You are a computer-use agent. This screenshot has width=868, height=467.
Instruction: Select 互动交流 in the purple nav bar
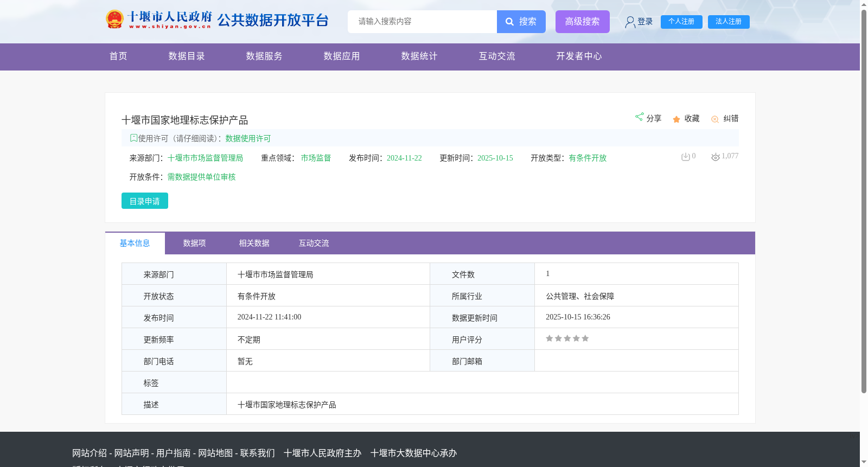pos(497,56)
